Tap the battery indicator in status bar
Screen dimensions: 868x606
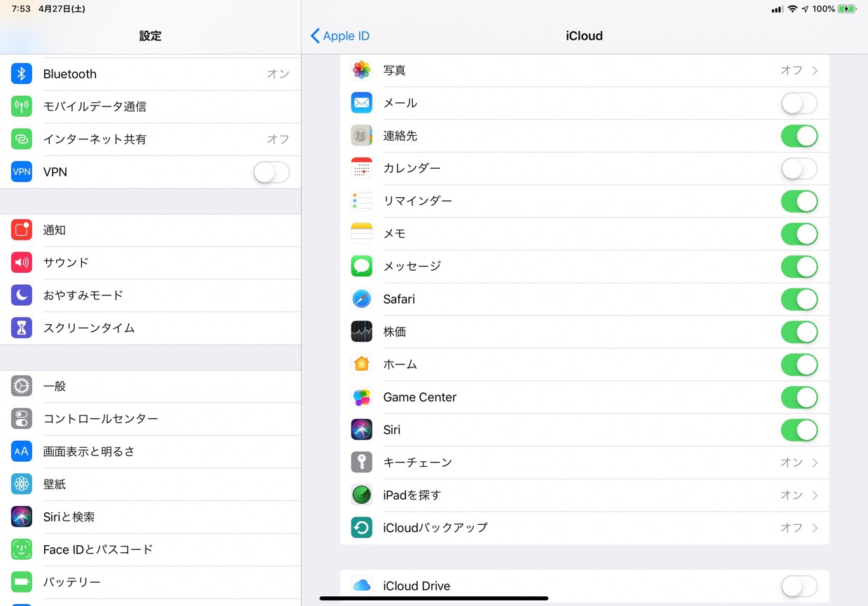click(847, 9)
